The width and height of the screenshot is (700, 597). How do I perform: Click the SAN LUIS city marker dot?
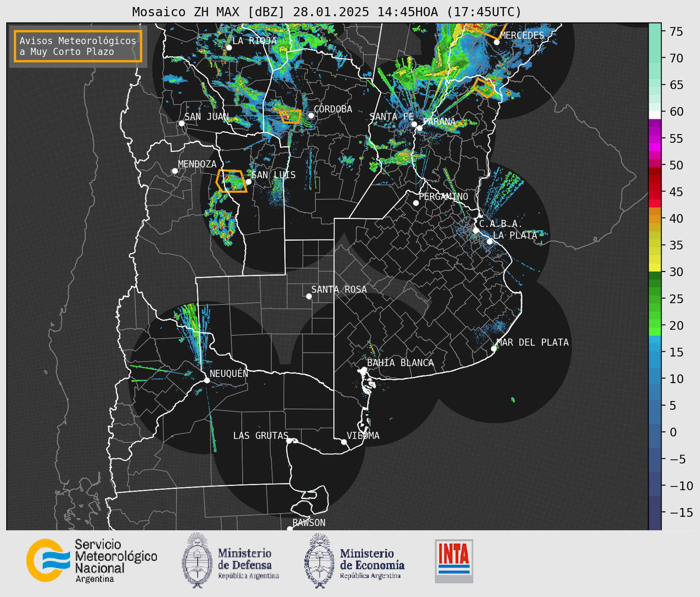click(x=249, y=182)
